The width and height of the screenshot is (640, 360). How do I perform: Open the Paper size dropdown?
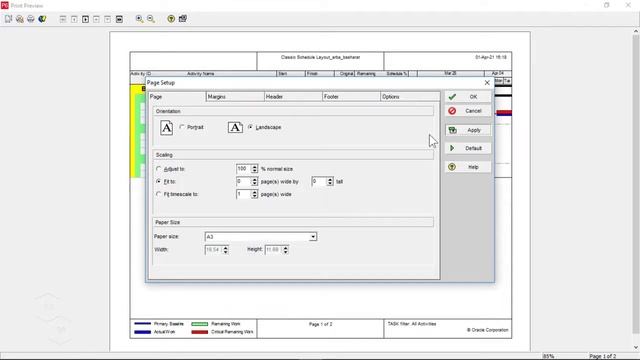click(x=313, y=237)
